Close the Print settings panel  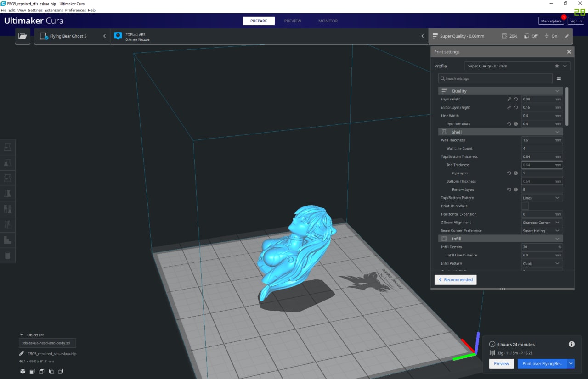569,52
